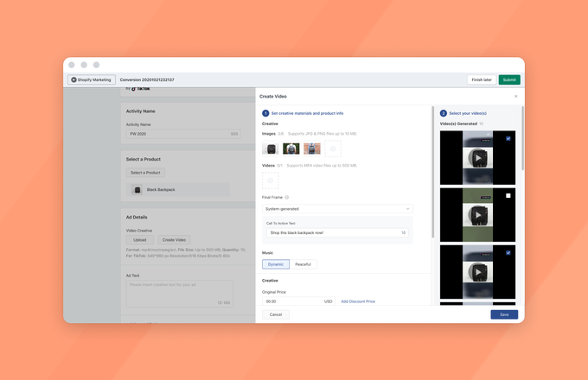The width and height of the screenshot is (588, 380).
Task: Click the Video(s) Generated info icon
Action: click(482, 123)
